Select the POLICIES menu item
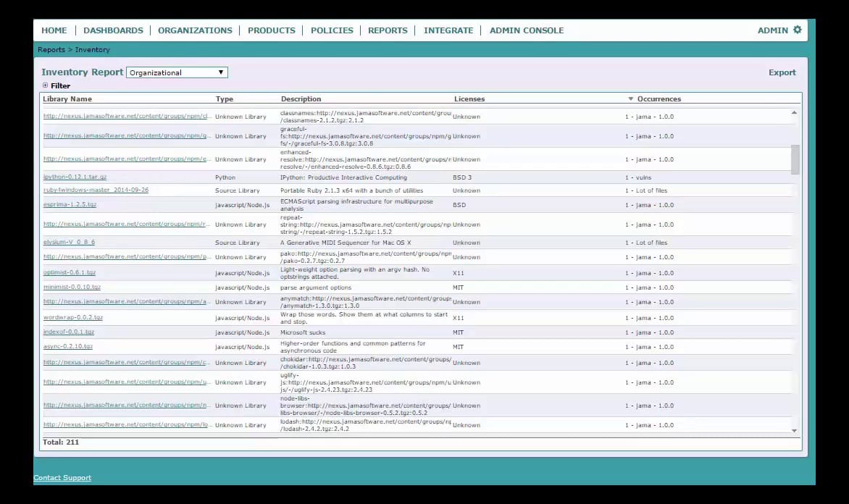 click(x=332, y=30)
